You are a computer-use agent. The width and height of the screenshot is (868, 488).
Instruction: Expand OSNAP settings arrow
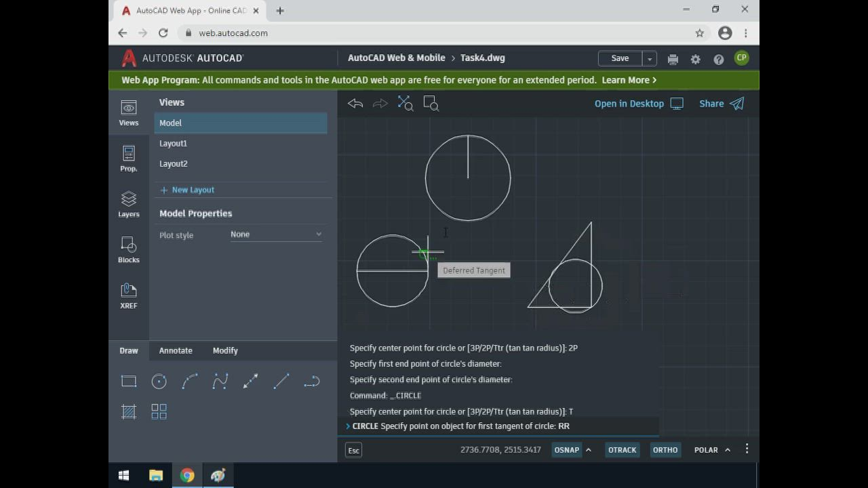(589, 450)
